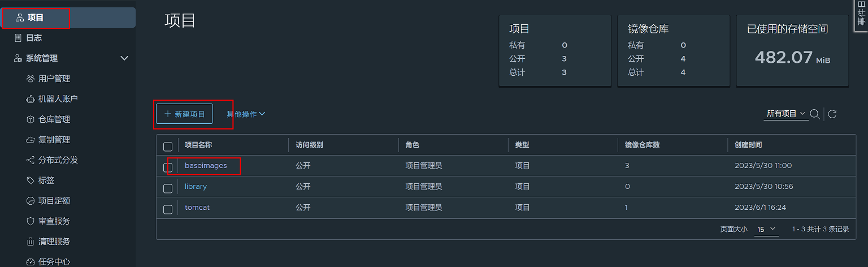Screen dimensions: 868x267
Task: Open the 日志 menu item
Action: [x=34, y=38]
